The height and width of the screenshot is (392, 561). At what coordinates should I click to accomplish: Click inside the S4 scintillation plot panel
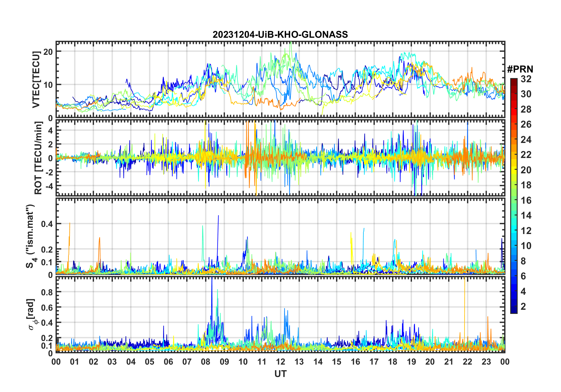click(x=280, y=236)
